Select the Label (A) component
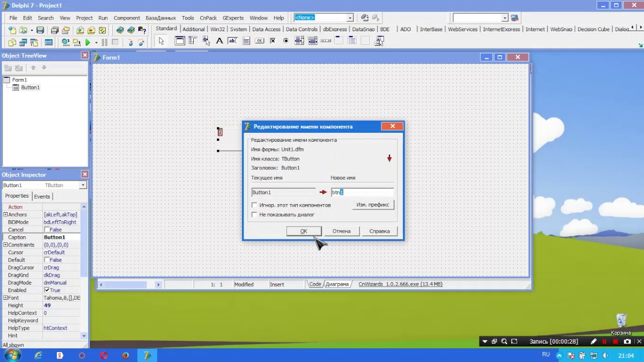The image size is (644, 362). 219,41
